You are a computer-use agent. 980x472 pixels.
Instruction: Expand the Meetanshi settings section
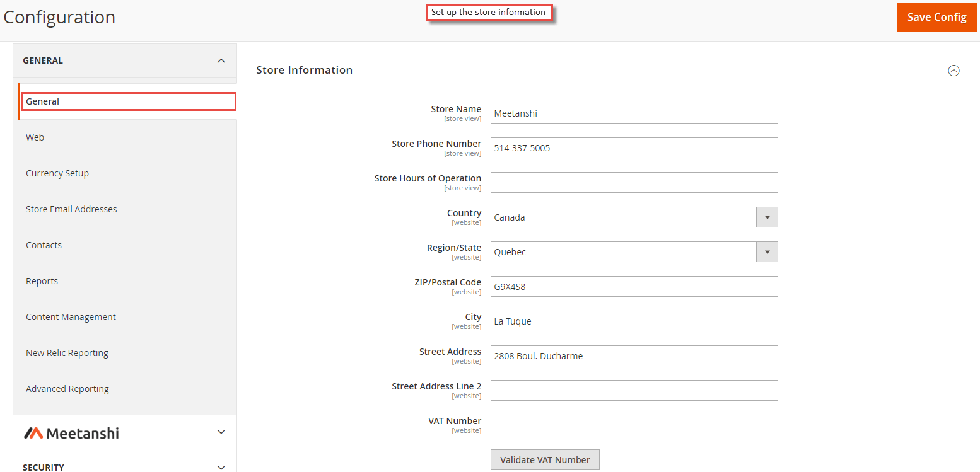(x=221, y=432)
